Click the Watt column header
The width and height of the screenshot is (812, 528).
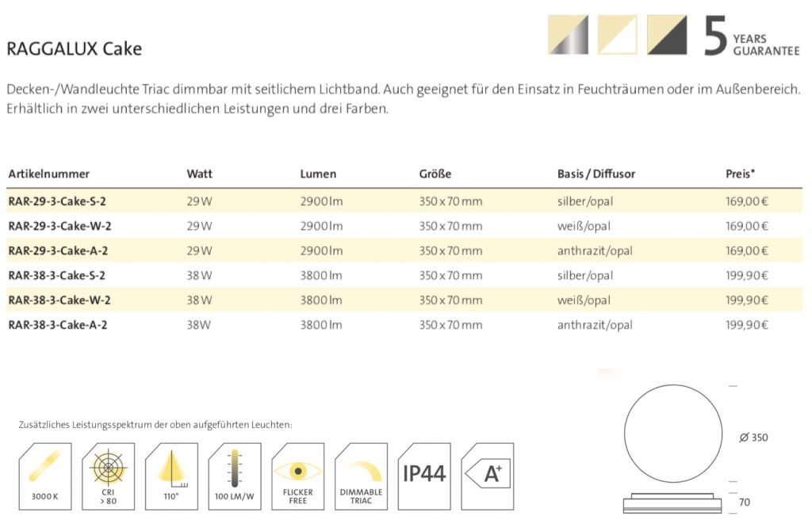pyautogui.click(x=199, y=174)
